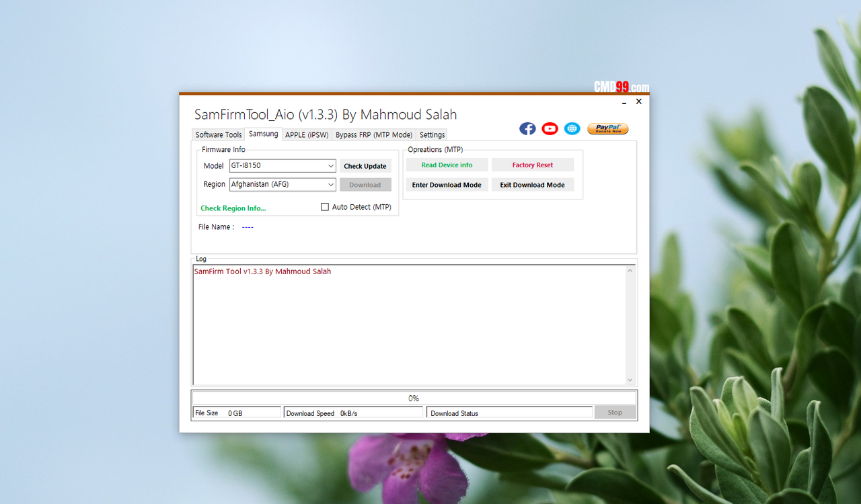Toggle Auto Detect (MTP) checkbox

click(x=325, y=207)
